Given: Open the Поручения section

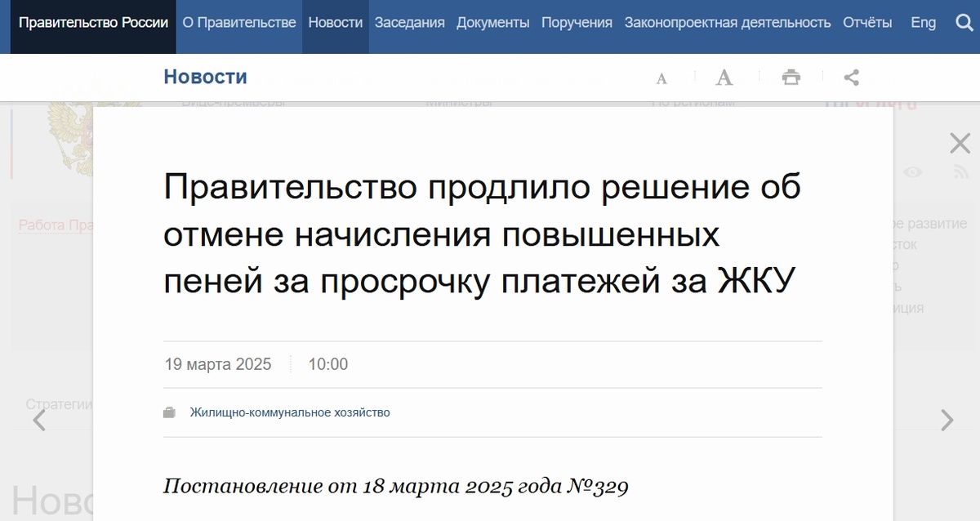Looking at the screenshot, I should point(576,22).
